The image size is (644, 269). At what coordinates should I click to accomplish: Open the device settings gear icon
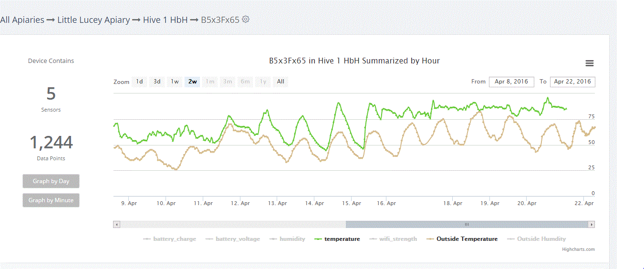pyautogui.click(x=246, y=20)
